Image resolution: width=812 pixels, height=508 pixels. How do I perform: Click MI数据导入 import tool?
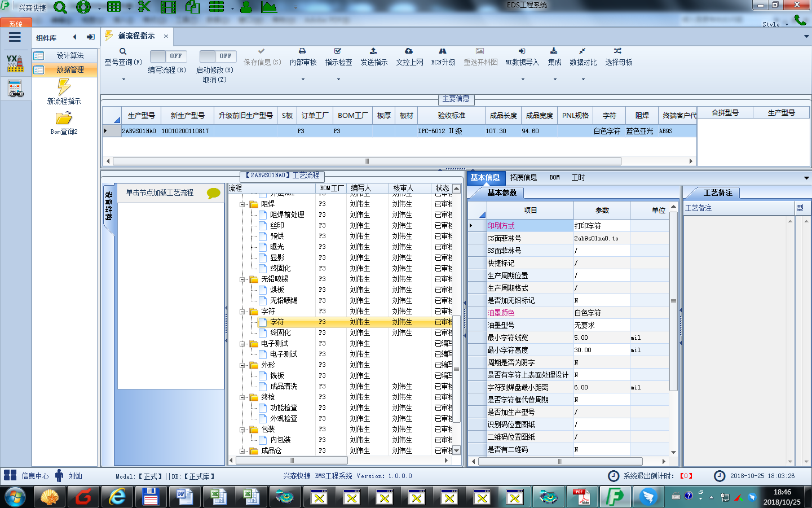click(x=522, y=57)
